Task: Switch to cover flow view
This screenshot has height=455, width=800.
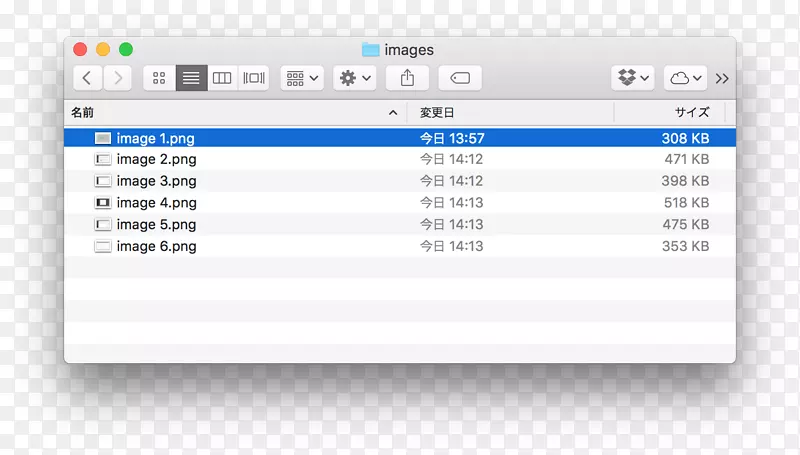Action: tap(254, 78)
